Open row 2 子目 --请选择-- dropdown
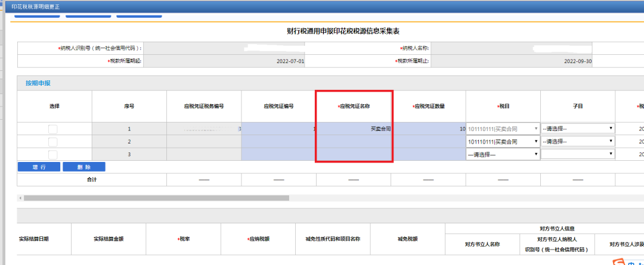Viewport: 644px width, 265px height. click(578, 142)
